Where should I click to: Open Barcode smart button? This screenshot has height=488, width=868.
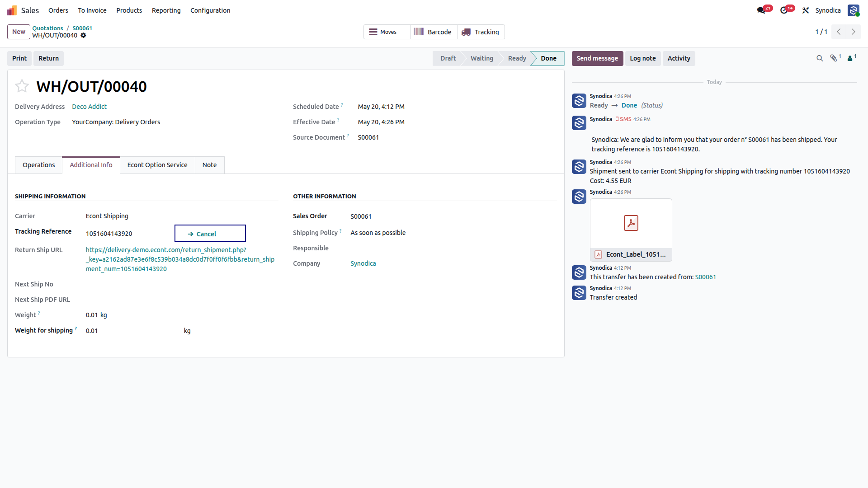[434, 32]
